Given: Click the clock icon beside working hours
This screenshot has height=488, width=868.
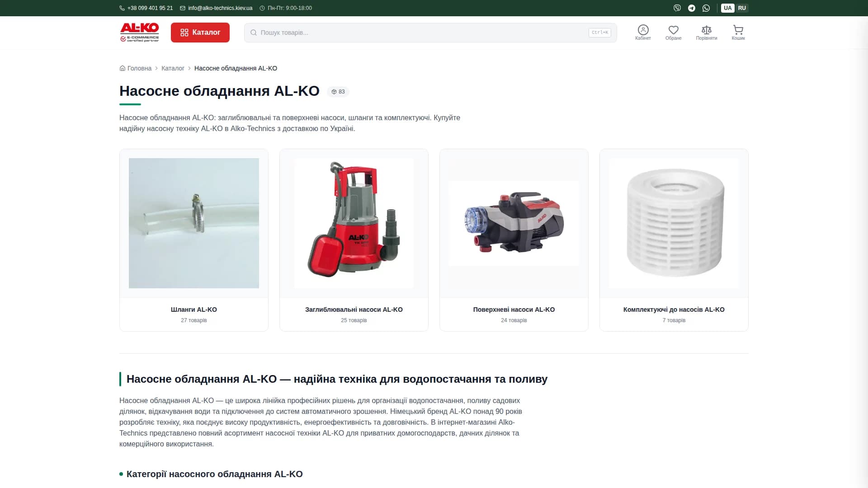Looking at the screenshot, I should tap(262, 8).
